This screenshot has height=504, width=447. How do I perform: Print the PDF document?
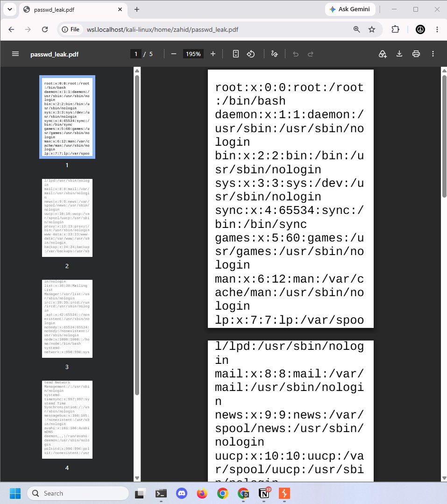click(x=416, y=54)
